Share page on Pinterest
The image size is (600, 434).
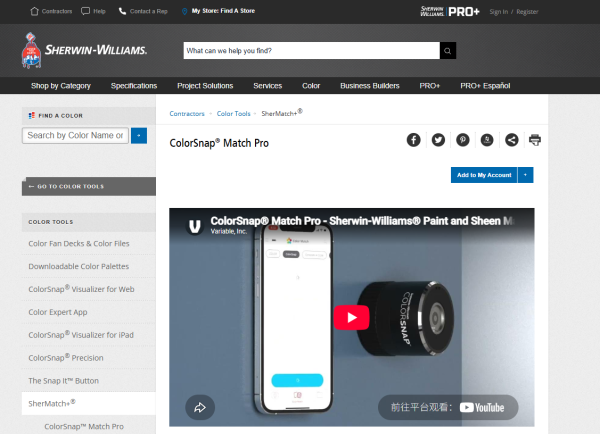[x=463, y=140]
